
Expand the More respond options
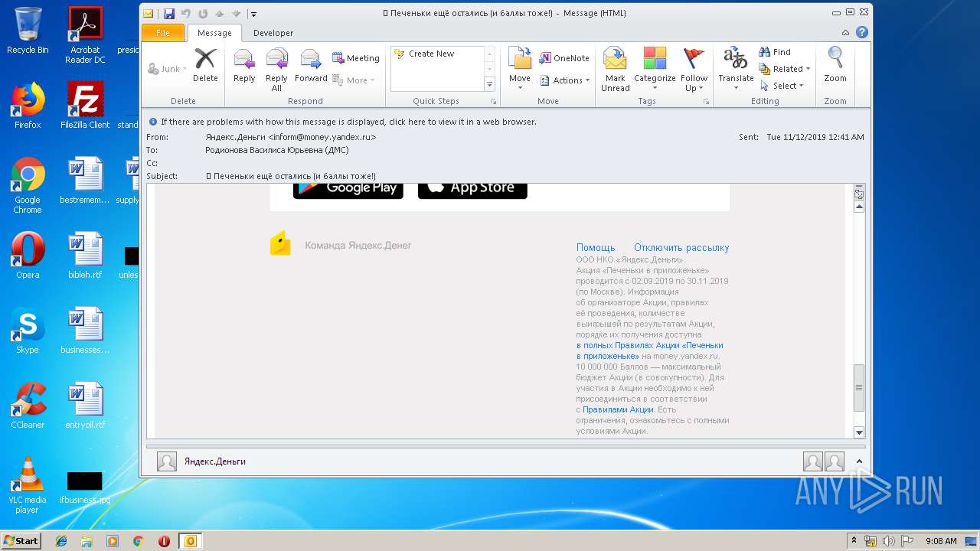click(x=354, y=80)
